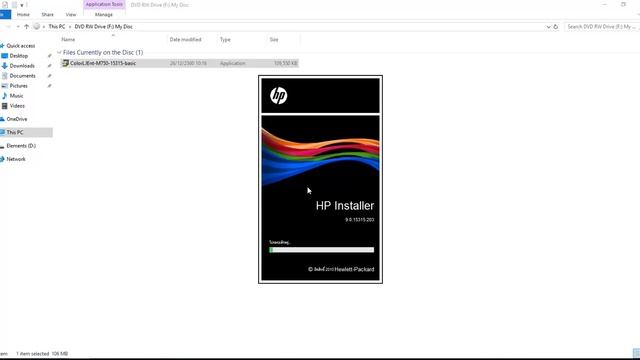Click the HP logo in installer splash
The width and height of the screenshot is (640, 360).
tap(278, 96)
